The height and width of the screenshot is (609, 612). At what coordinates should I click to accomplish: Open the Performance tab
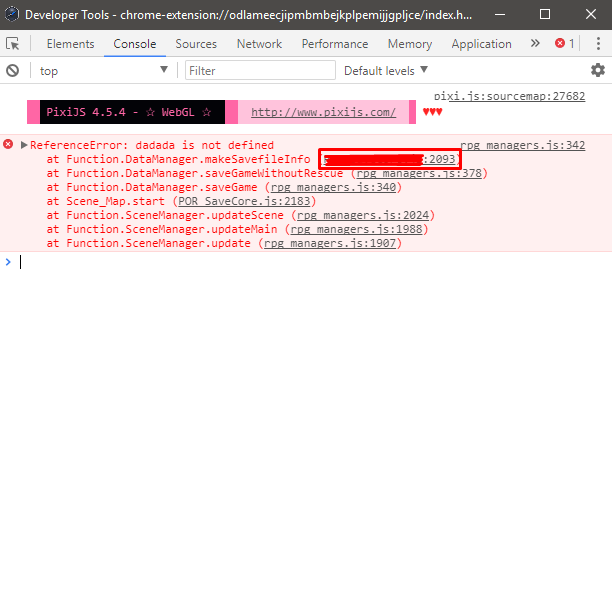[334, 44]
